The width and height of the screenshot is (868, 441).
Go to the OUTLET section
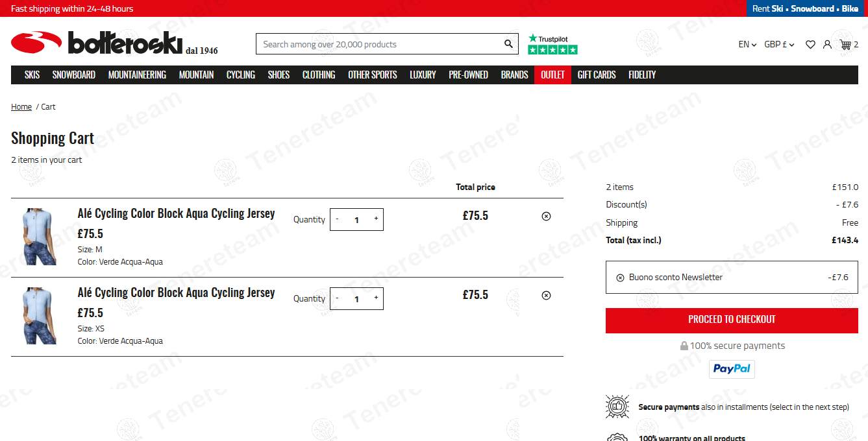(x=552, y=75)
